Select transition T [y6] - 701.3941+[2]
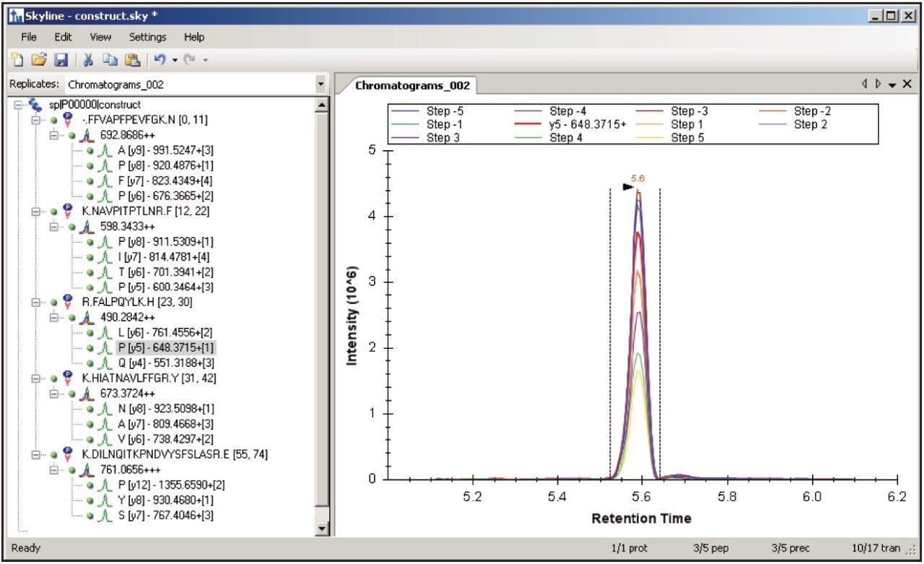The height and width of the screenshot is (564, 924). click(x=165, y=272)
